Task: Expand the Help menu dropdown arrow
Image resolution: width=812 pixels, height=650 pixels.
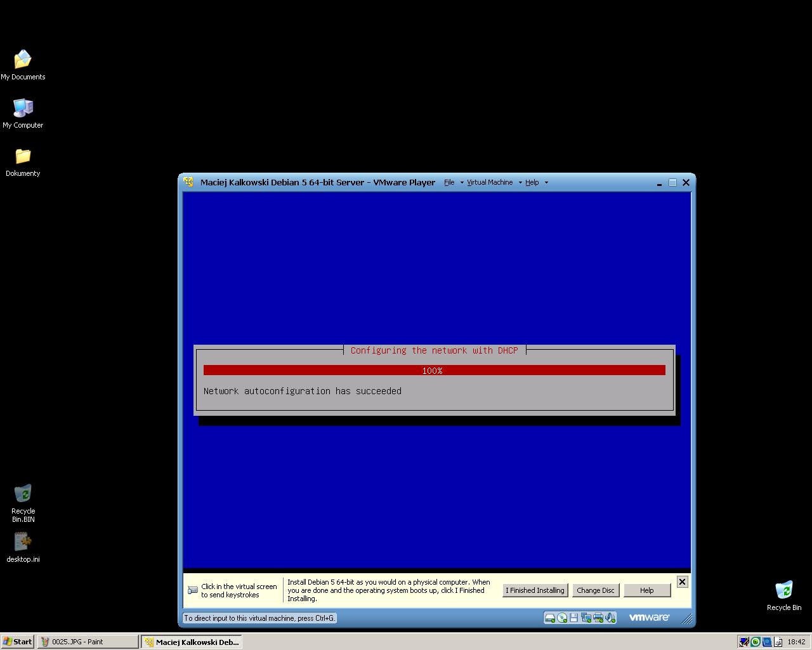Action: click(x=546, y=183)
